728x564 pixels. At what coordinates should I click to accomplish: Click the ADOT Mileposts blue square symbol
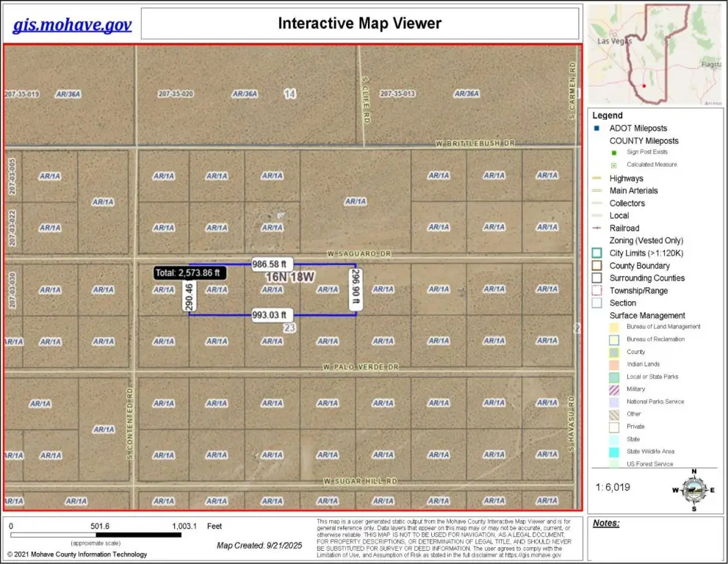click(x=597, y=129)
